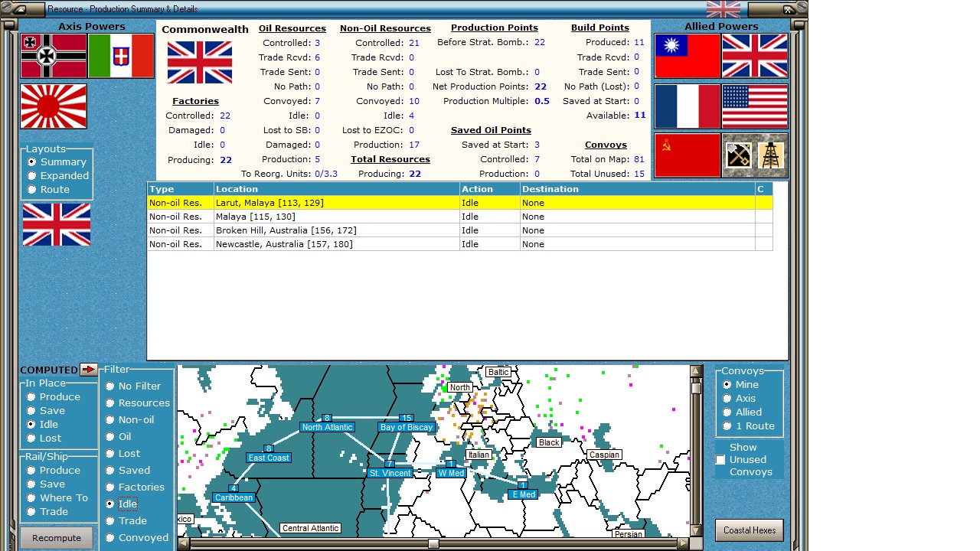Select the Broken Hill, Australia row
This screenshot has height=551, width=980.
[x=460, y=230]
